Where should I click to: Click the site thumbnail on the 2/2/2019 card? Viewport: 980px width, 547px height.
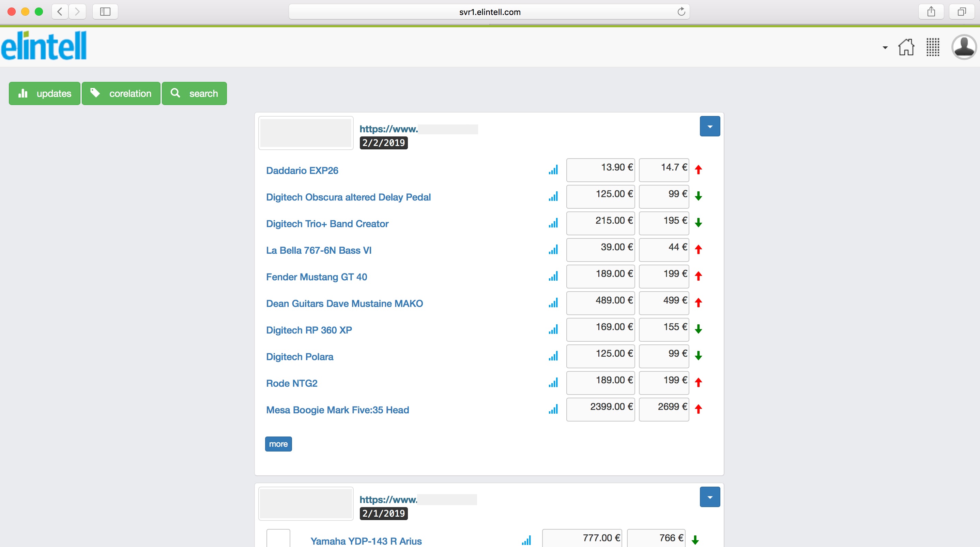[x=306, y=133]
